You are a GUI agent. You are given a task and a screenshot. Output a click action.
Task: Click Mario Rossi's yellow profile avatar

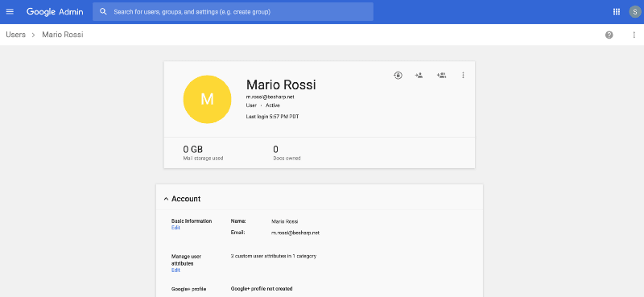coord(207,100)
